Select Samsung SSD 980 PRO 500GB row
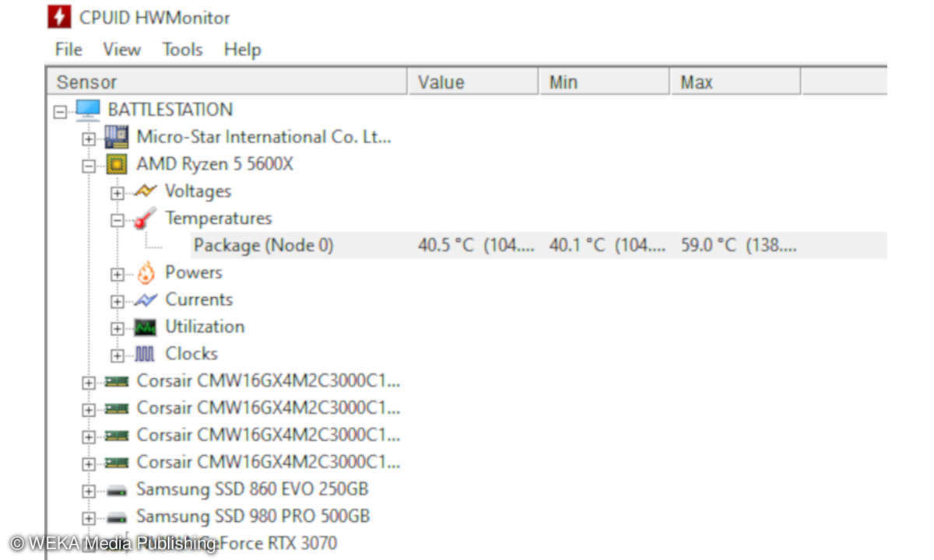 click(x=253, y=516)
